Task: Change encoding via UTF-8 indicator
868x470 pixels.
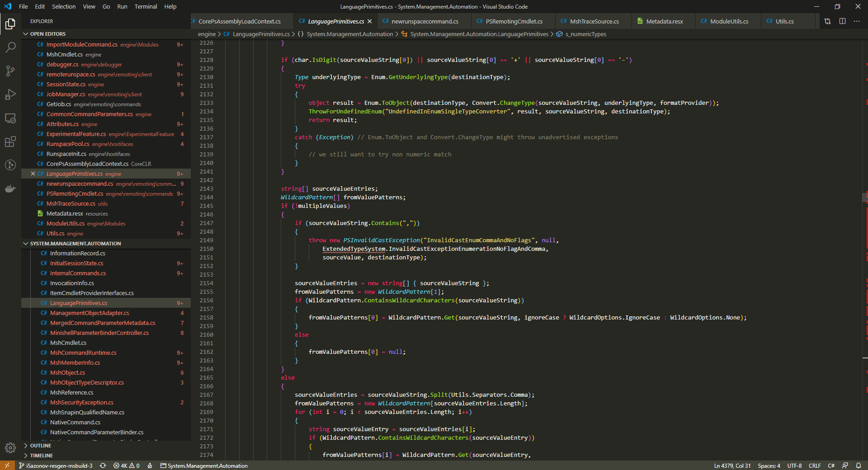Action: 794,465
